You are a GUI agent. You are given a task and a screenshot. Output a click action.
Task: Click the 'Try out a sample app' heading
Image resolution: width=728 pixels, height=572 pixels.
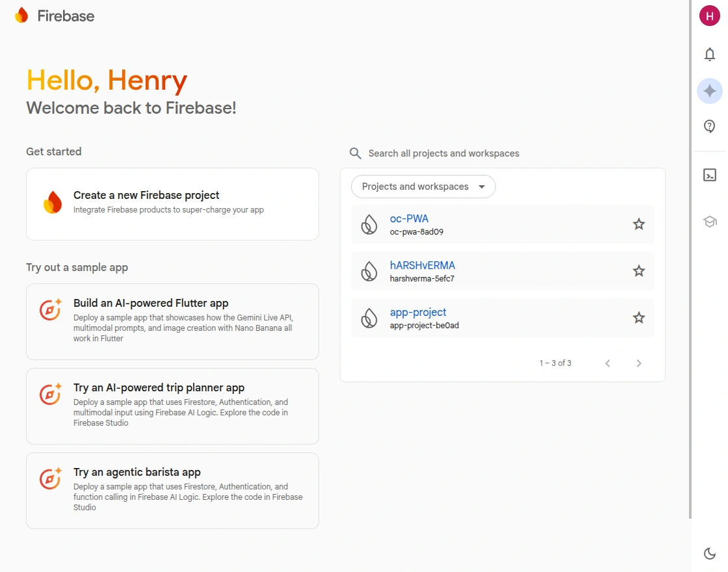click(77, 267)
